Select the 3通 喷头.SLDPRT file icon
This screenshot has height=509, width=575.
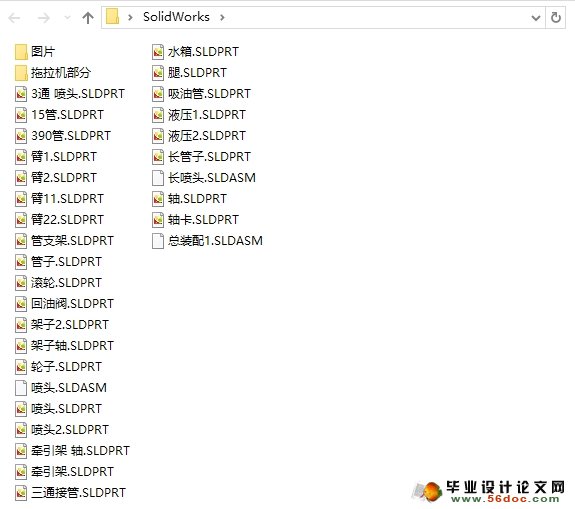click(21, 94)
